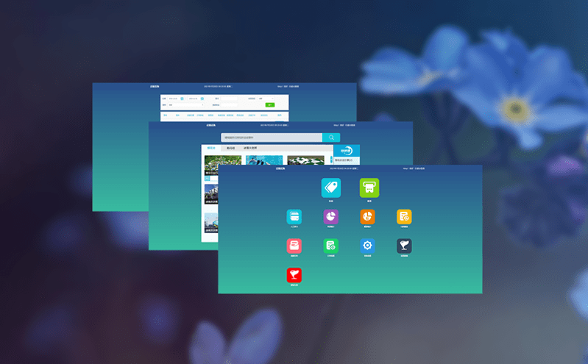Open the blue price tag icon

pos(331,188)
